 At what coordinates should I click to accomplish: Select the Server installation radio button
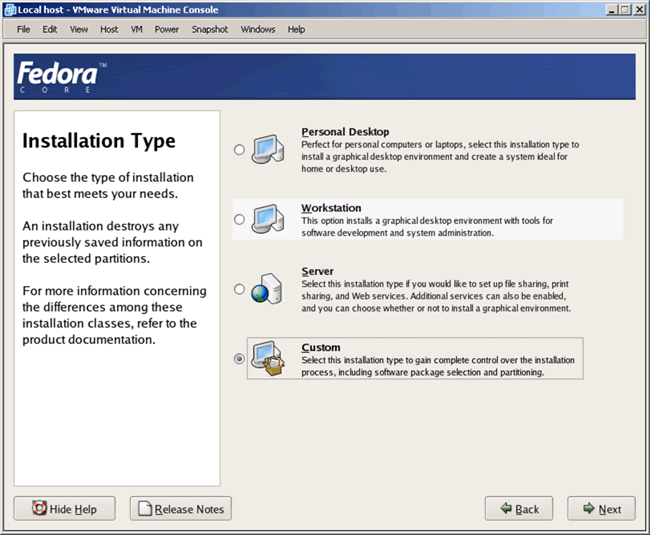(x=238, y=289)
